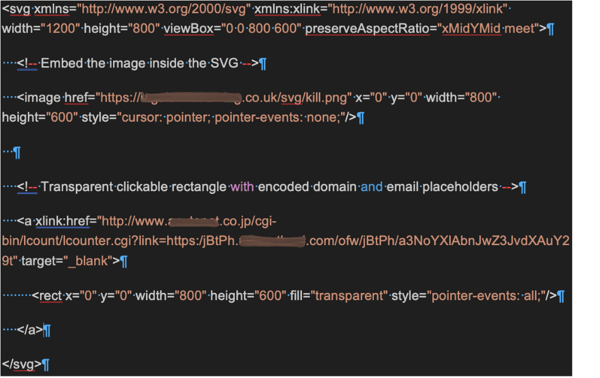Screen dimensions: 600x378
Task: Click the opening svg tag text
Action: point(16,8)
